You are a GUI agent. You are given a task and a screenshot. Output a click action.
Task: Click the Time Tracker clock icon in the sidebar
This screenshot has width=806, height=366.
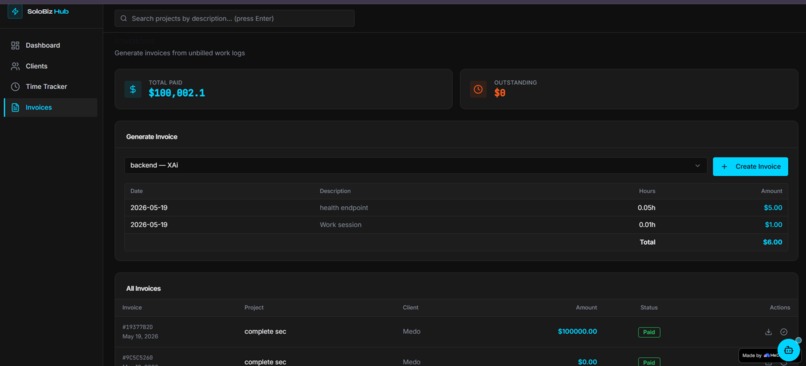coord(15,86)
